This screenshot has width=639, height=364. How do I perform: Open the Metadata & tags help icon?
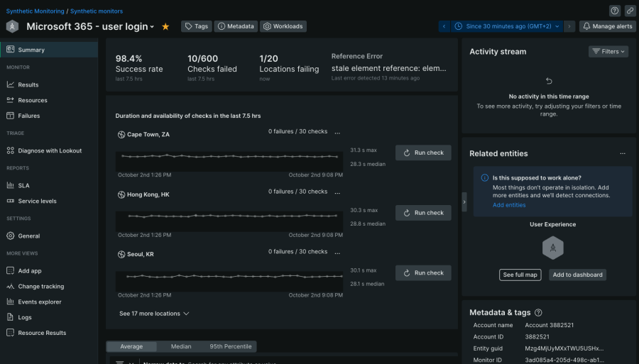point(538,313)
